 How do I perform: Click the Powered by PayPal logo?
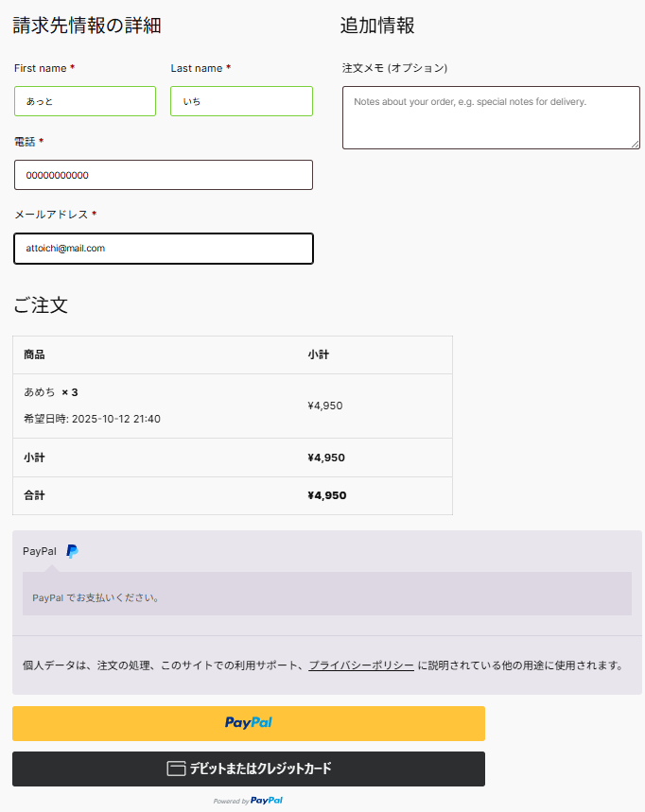click(248, 801)
